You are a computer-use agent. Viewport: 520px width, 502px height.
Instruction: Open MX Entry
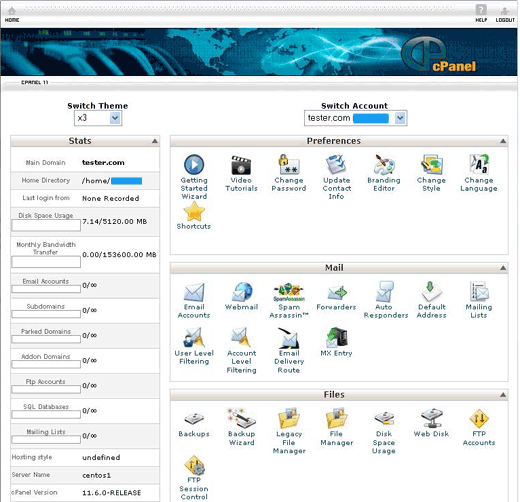336,342
